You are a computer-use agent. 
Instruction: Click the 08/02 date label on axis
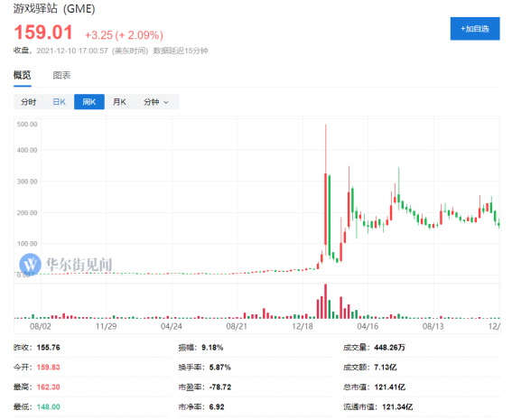(41, 326)
